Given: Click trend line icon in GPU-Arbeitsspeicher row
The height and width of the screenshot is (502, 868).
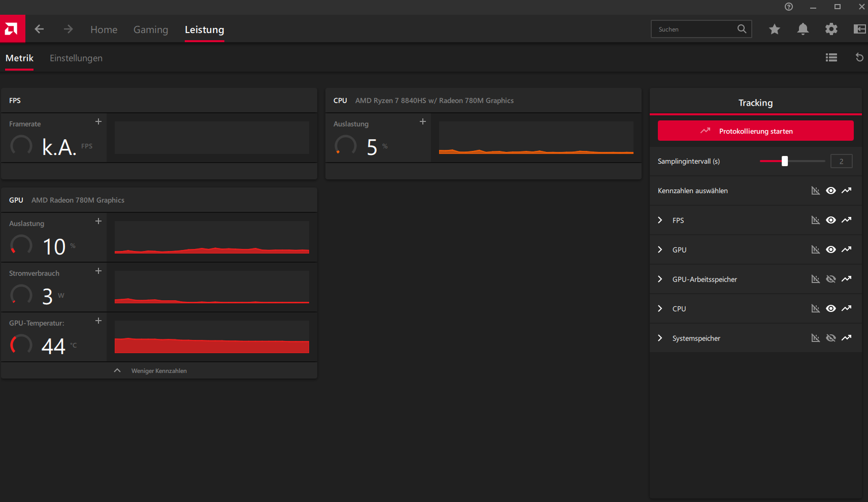Looking at the screenshot, I should pos(846,279).
